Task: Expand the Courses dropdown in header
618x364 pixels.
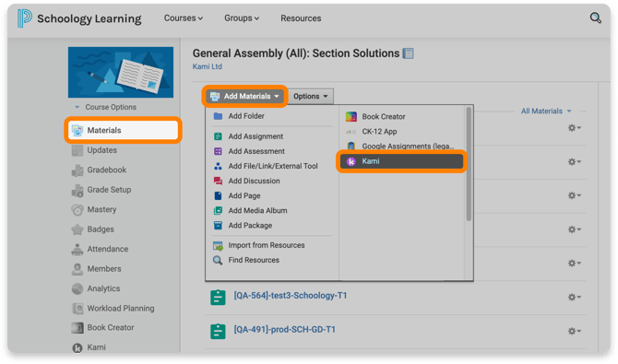Action: tap(184, 18)
